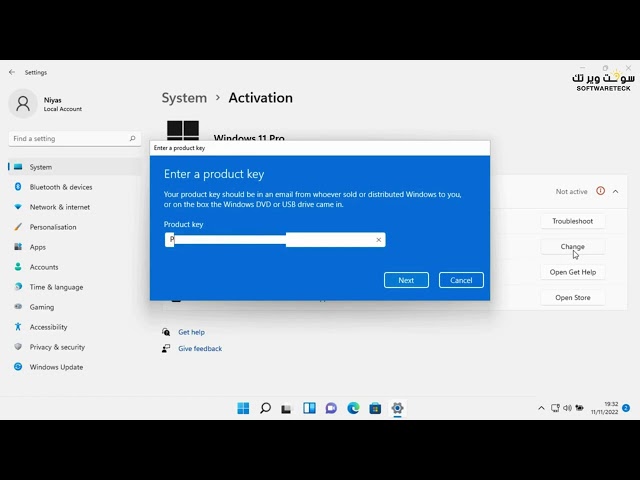Screen dimensions: 640x480
Task: Click the Settings back arrow
Action: (12, 72)
